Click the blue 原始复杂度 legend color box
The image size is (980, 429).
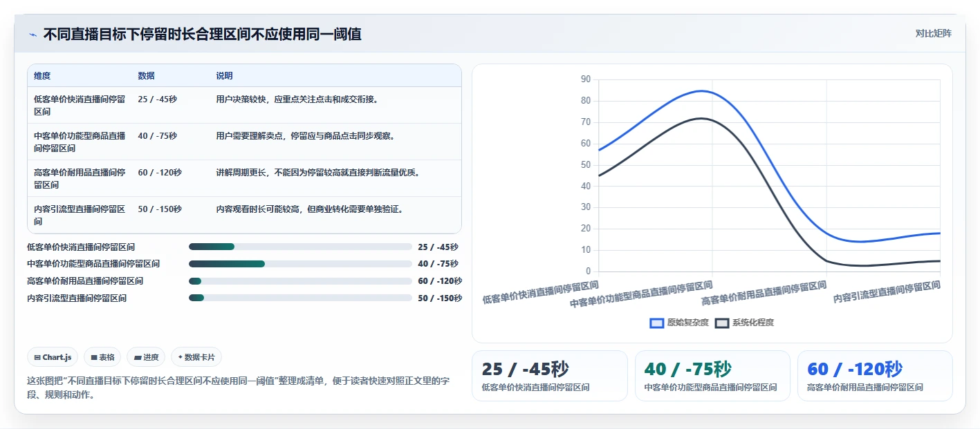(x=656, y=323)
